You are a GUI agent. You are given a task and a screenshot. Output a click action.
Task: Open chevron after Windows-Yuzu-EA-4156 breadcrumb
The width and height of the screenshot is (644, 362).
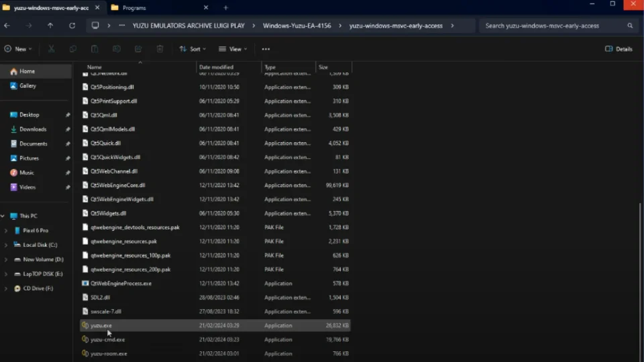(340, 25)
